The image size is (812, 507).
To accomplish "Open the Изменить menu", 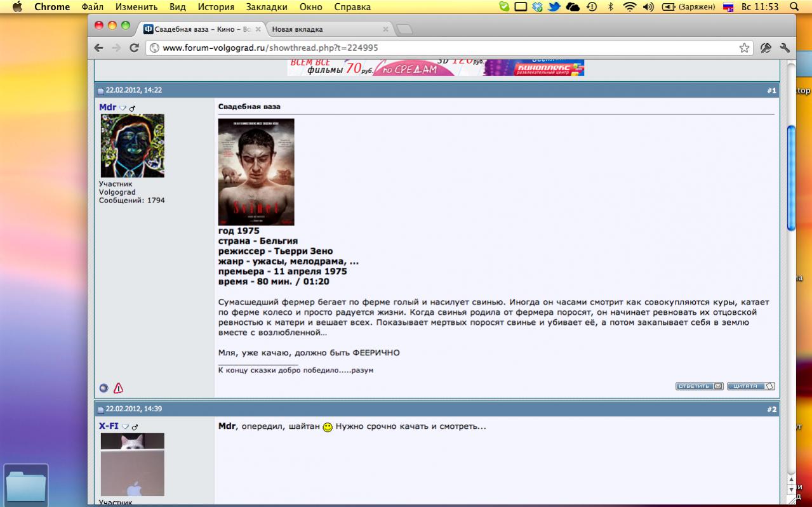I will [136, 7].
